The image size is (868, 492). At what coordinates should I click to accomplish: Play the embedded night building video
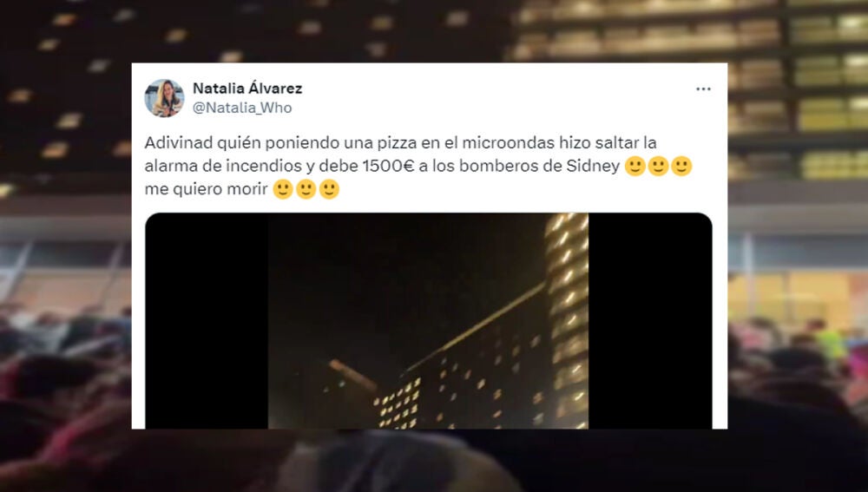coord(429,320)
